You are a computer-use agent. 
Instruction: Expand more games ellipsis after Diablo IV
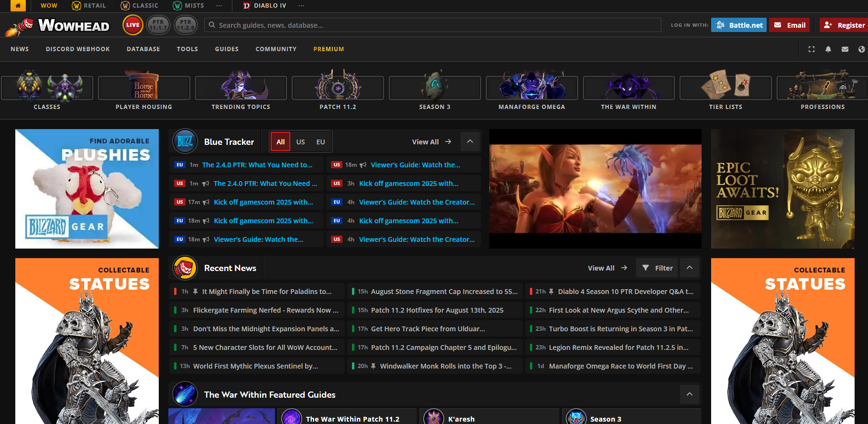[301, 6]
